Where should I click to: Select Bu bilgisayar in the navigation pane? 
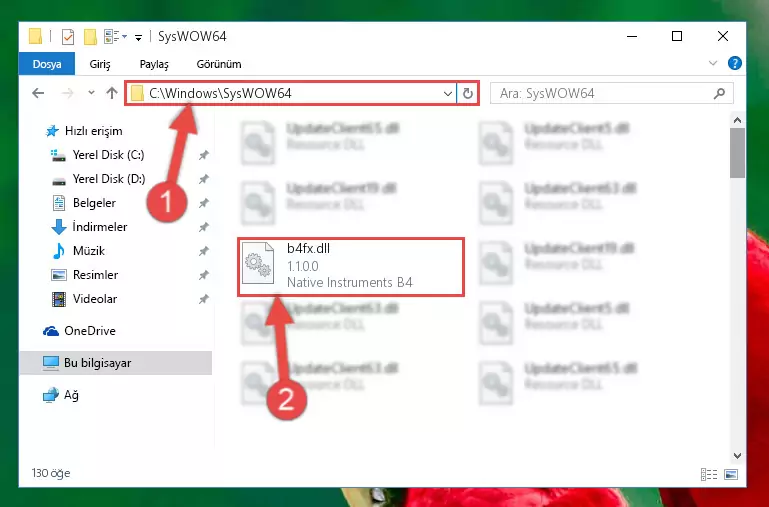[x=116, y=363]
